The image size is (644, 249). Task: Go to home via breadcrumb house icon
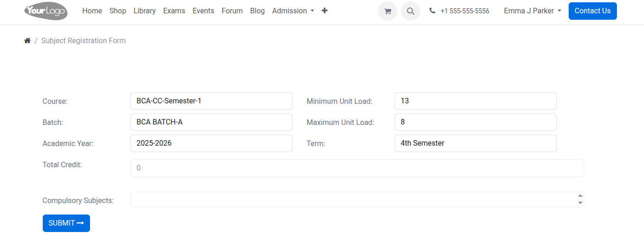[27, 40]
